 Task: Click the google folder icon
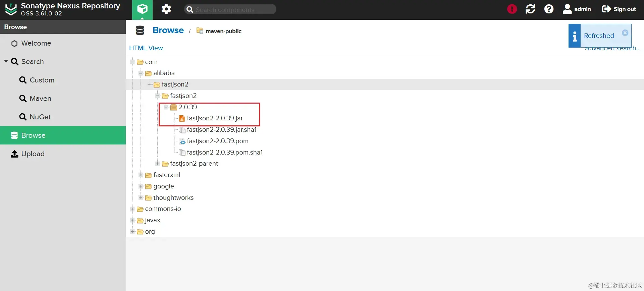pos(148,186)
